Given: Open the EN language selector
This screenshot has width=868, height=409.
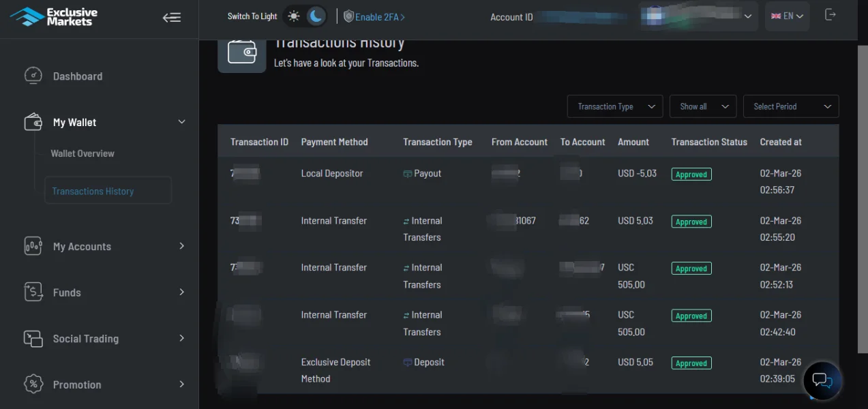Looking at the screenshot, I should coord(787,16).
